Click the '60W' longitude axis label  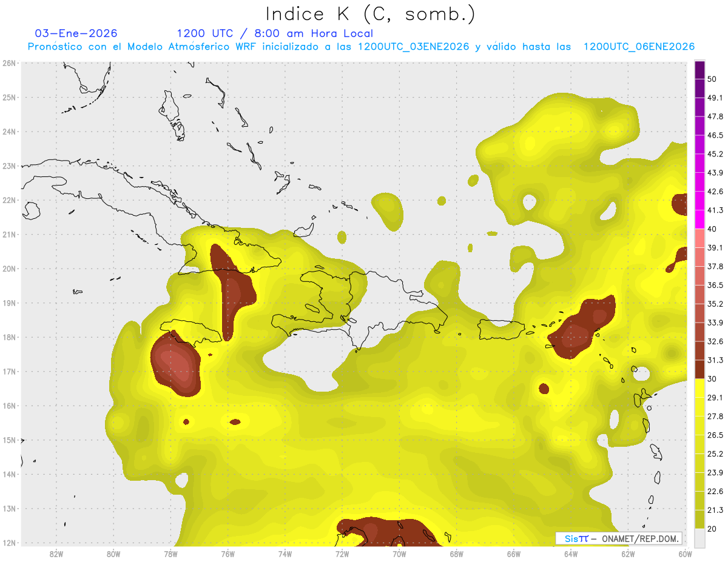(686, 554)
